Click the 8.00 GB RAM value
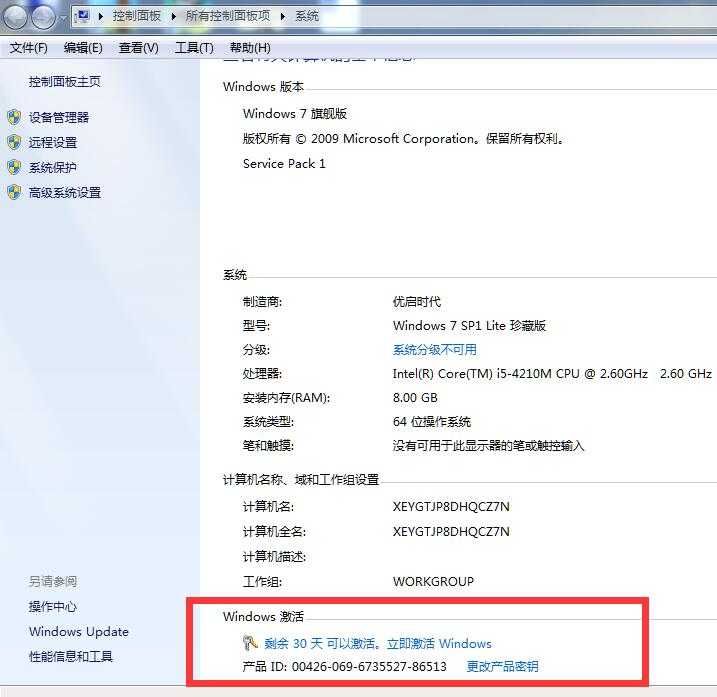The width and height of the screenshot is (717, 697). [x=415, y=397]
